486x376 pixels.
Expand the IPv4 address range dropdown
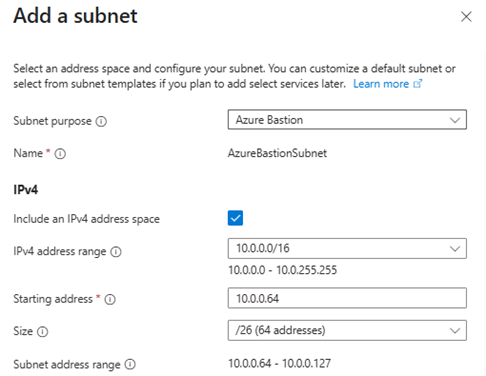347,248
